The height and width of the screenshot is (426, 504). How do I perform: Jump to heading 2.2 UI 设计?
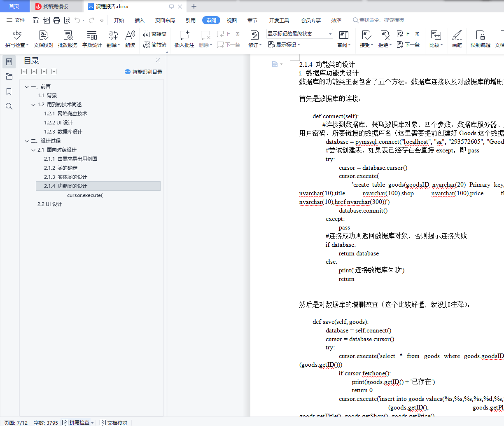coord(50,204)
